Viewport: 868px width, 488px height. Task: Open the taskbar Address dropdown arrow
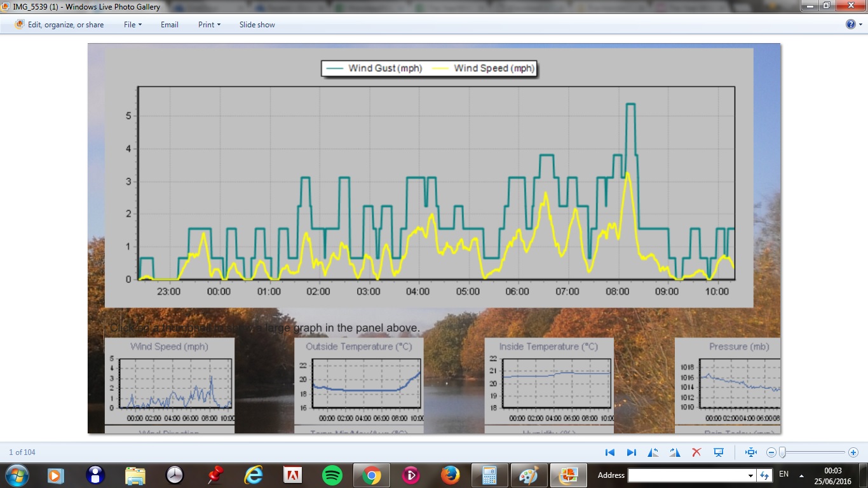pyautogui.click(x=750, y=475)
